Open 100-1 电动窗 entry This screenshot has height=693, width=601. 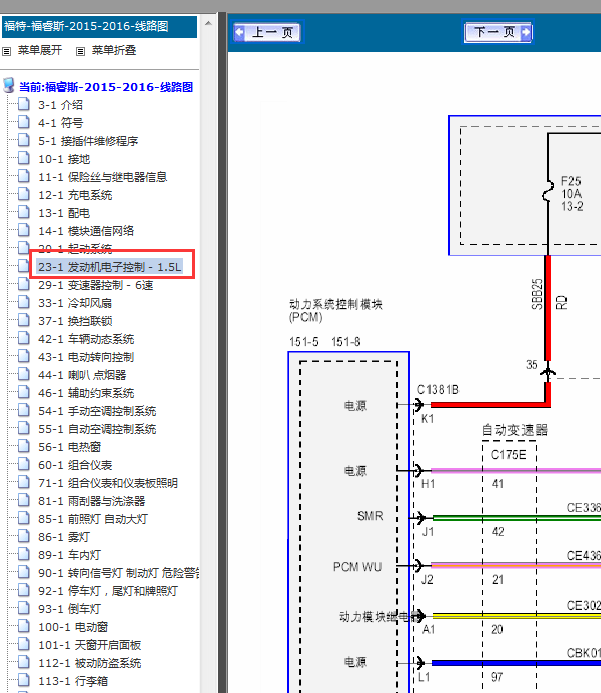(x=73, y=627)
